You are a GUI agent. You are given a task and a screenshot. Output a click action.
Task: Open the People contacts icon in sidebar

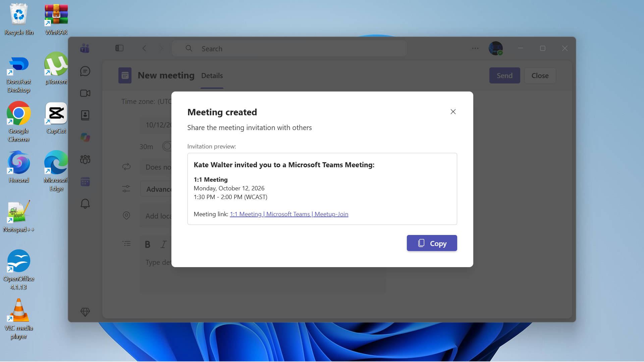(x=85, y=115)
